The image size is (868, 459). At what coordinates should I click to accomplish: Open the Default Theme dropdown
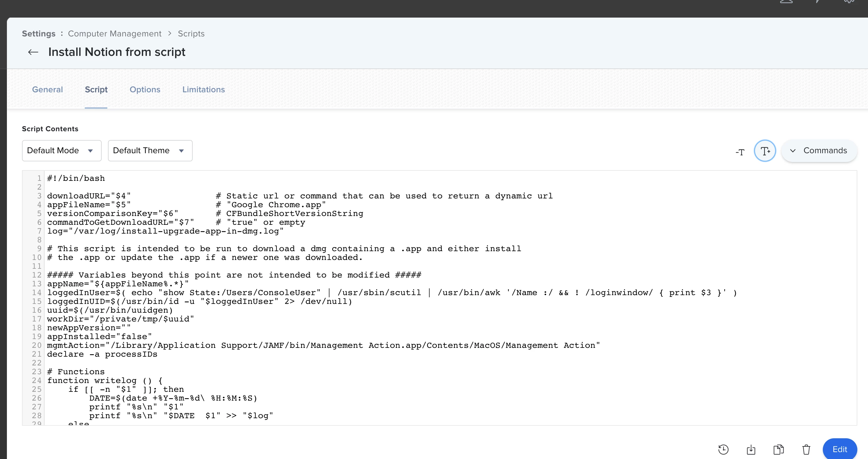pos(150,151)
